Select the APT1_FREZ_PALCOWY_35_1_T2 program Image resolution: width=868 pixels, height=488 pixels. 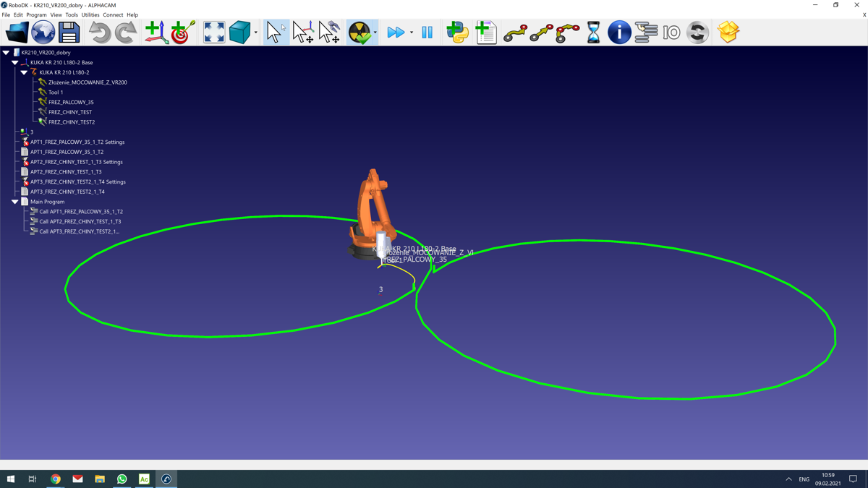[67, 152]
